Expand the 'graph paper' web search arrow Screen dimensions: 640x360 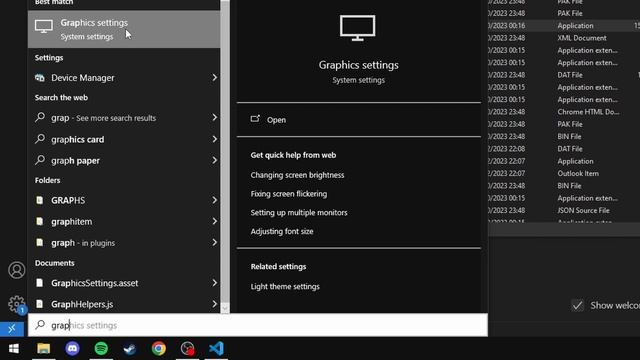(x=214, y=160)
